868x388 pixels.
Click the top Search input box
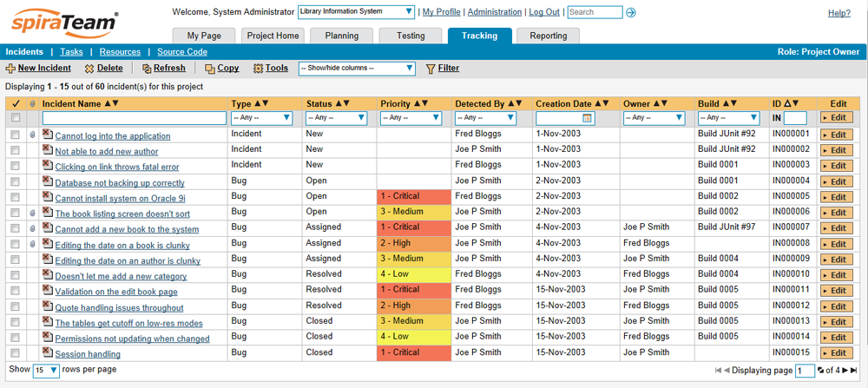[x=595, y=11]
